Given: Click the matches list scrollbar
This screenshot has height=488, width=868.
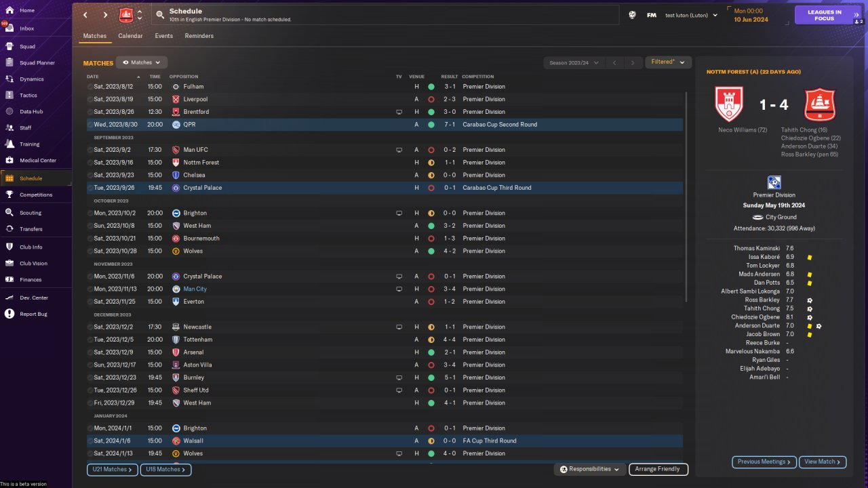Looking at the screenshot, I should pyautogui.click(x=687, y=197).
